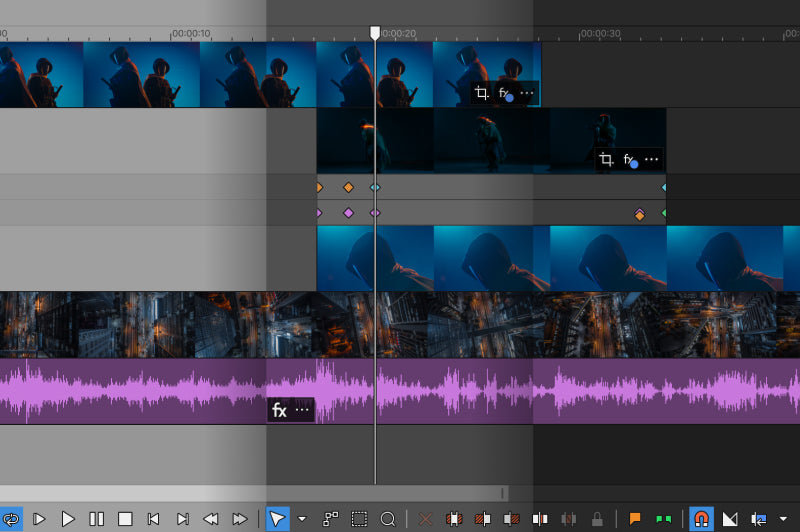800x532 pixels.
Task: Select the Envelope edit tool
Action: tap(330, 519)
